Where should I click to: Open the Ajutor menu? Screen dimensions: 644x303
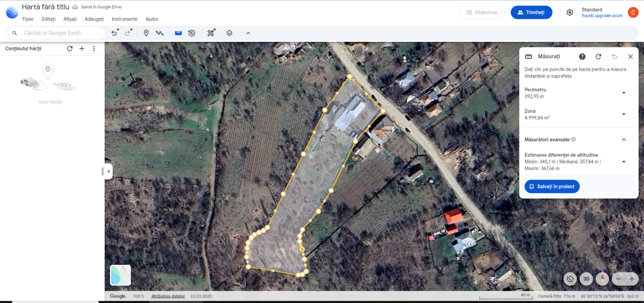(x=152, y=19)
